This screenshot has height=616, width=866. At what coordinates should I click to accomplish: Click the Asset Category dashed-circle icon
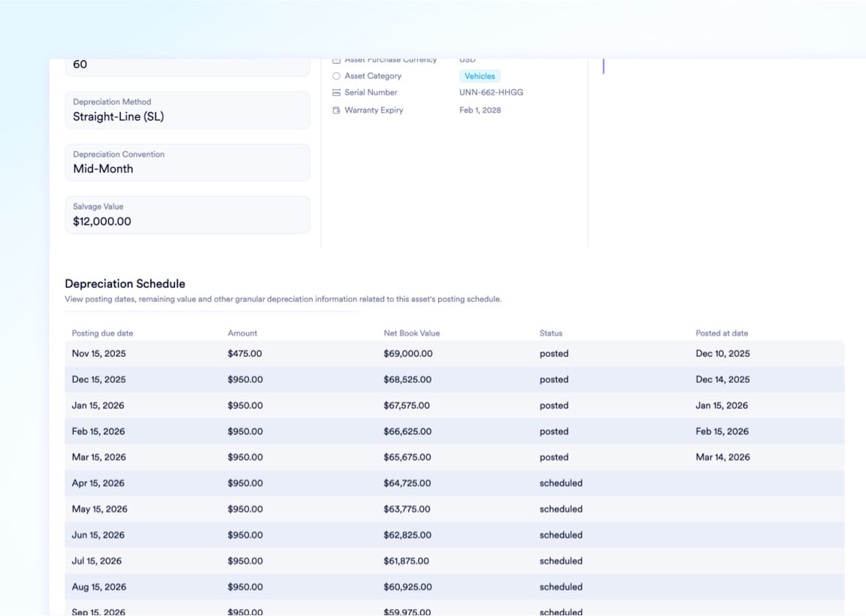[335, 76]
